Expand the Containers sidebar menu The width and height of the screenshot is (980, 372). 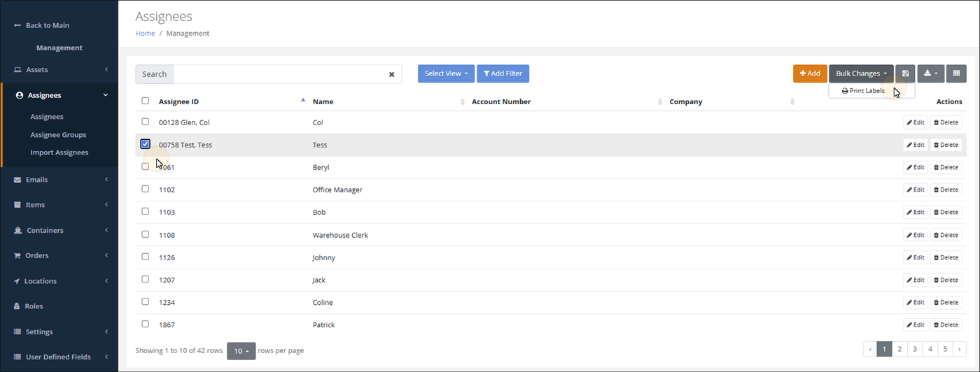(106, 230)
